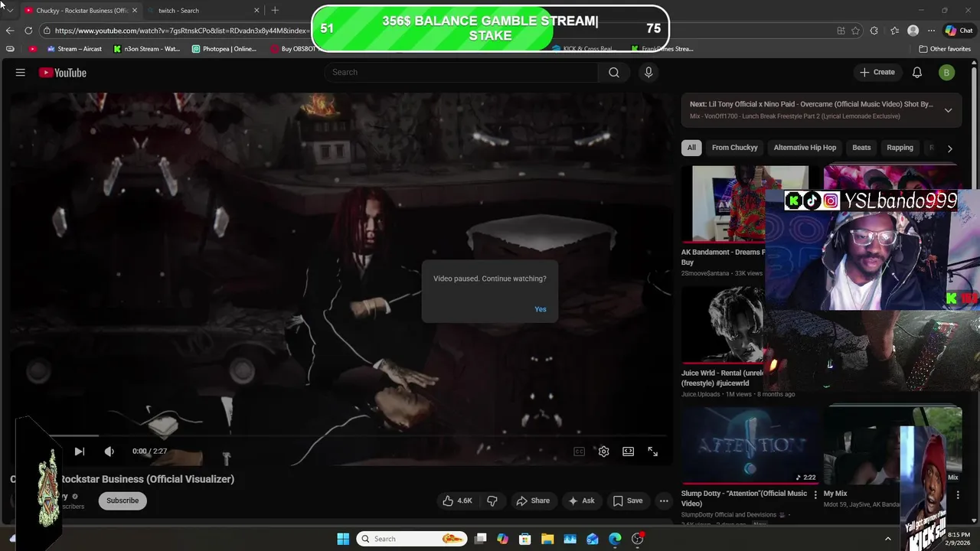Skip to next video in player
The width and height of the screenshot is (980, 551).
tap(80, 452)
